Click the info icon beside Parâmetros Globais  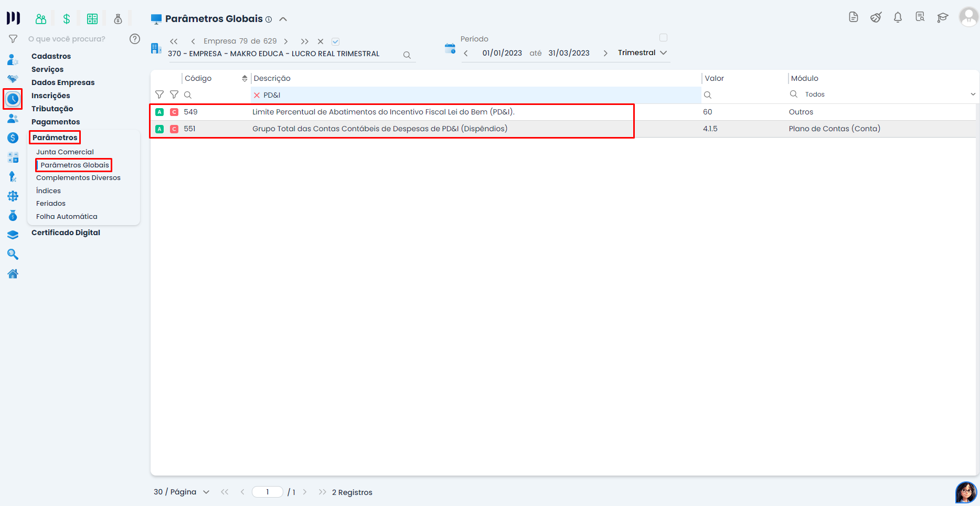[x=269, y=19]
